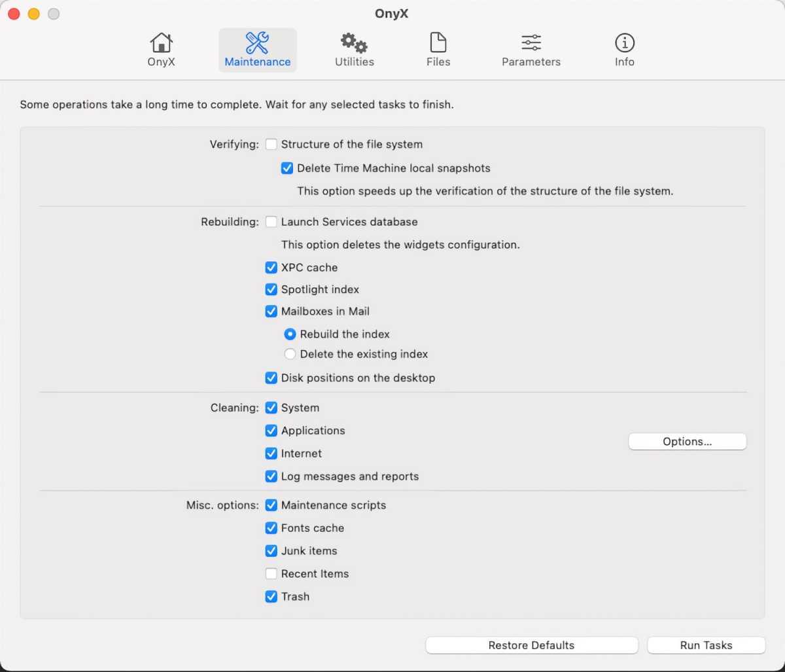Open the Files document icon
The width and height of the screenshot is (785, 672).
tap(438, 43)
